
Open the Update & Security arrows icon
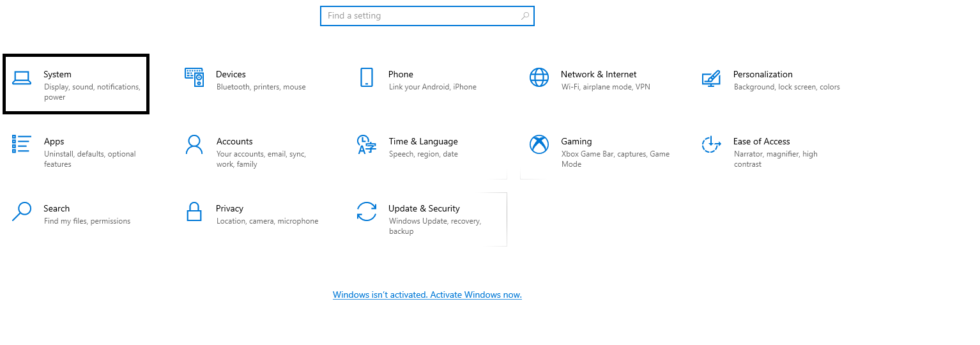click(367, 211)
